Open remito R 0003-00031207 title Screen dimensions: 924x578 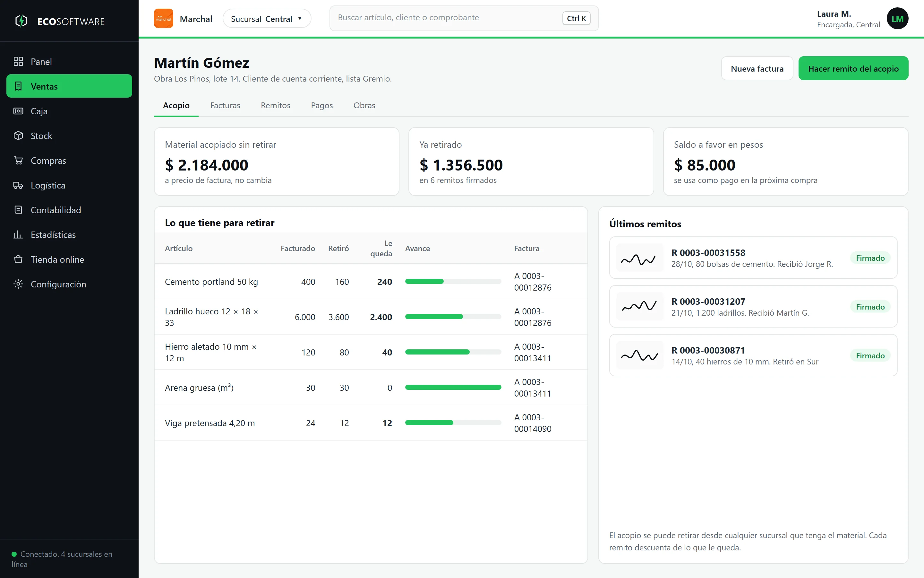[708, 302]
